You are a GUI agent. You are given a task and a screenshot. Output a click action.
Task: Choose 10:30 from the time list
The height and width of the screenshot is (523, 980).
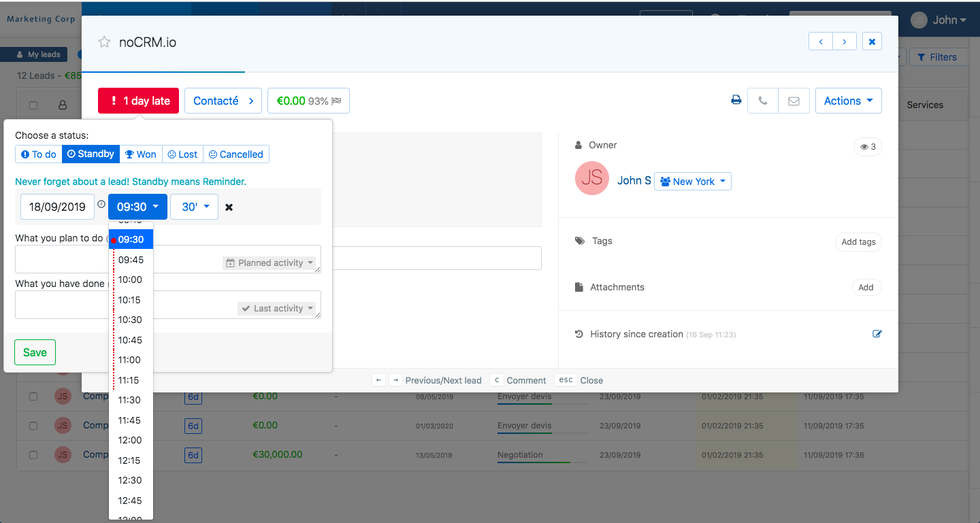(130, 320)
